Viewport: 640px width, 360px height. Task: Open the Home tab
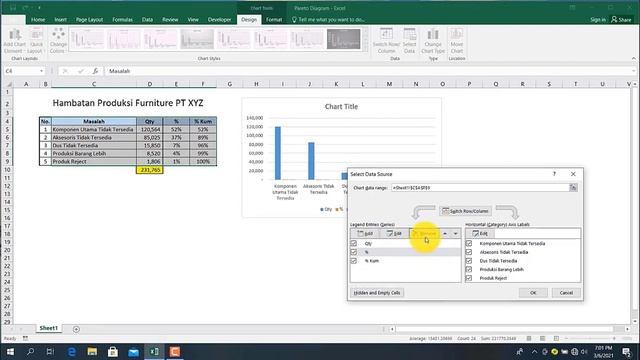pyautogui.click(x=38, y=19)
